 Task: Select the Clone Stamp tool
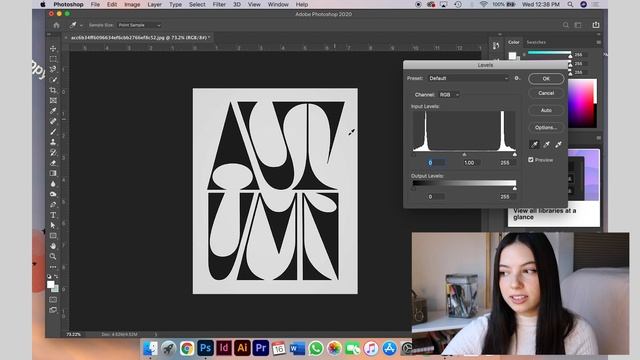(53, 142)
